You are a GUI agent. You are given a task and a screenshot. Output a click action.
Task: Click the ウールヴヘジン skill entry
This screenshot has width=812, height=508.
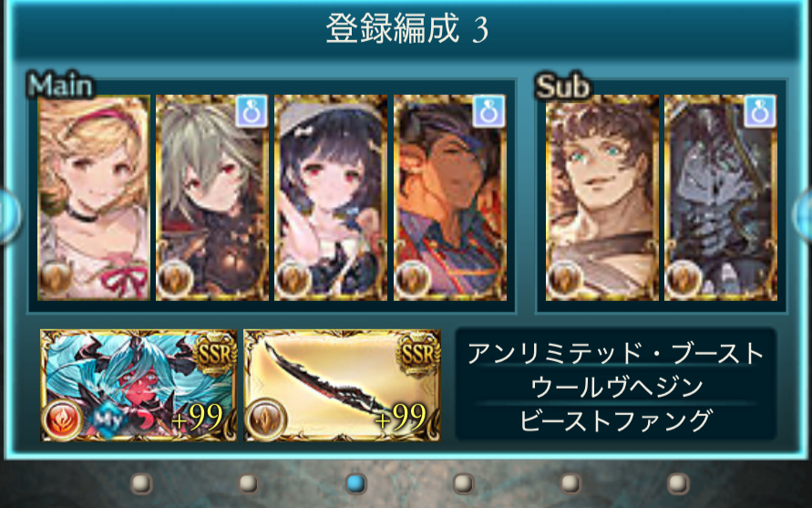pos(616,387)
